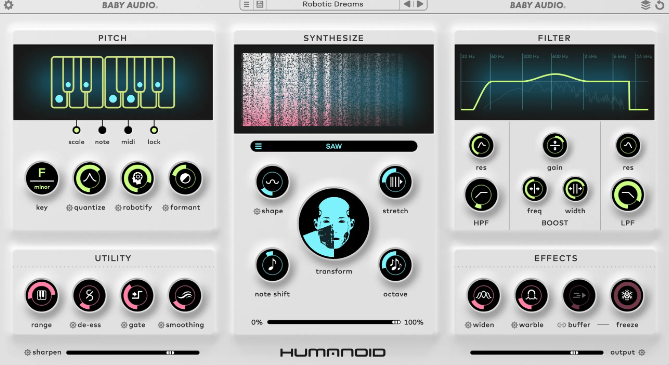The width and height of the screenshot is (669, 365).
Task: Click the undo/reset circular arrow icon
Action: [660, 5]
